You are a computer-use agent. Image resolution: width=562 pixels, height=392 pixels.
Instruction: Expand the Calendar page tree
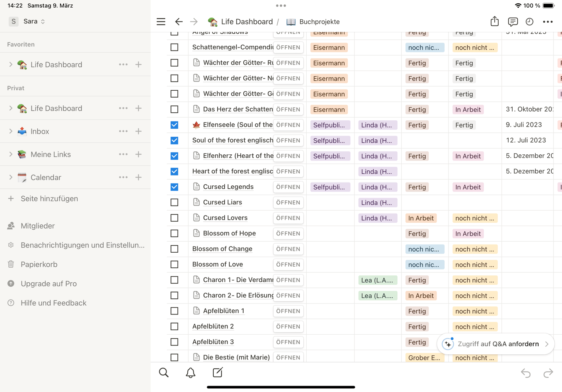pos(11,177)
